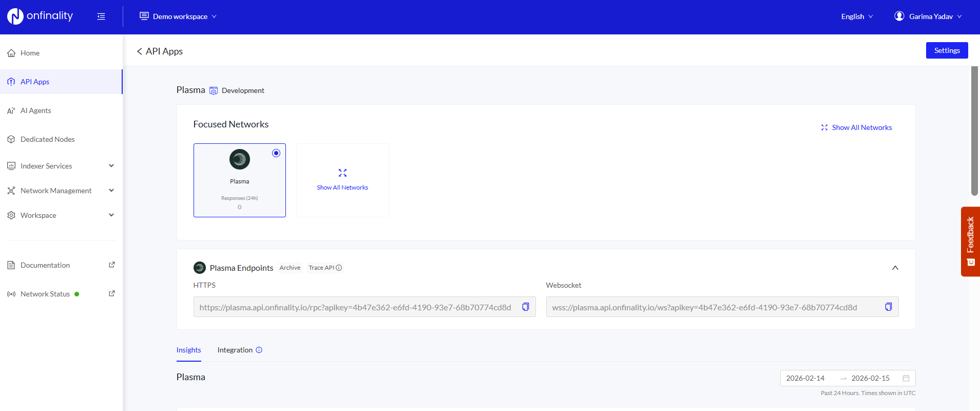
Task: Open the Documentation link
Action: click(45, 265)
